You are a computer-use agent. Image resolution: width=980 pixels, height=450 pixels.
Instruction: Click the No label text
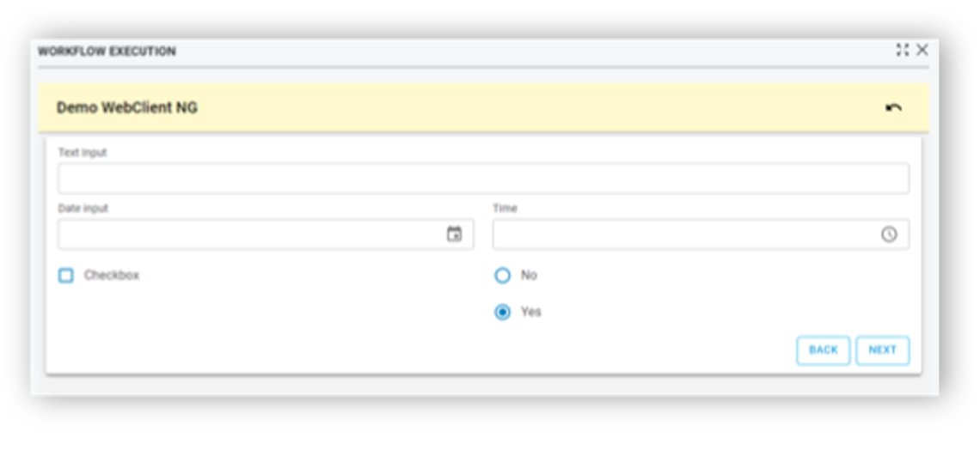point(530,276)
